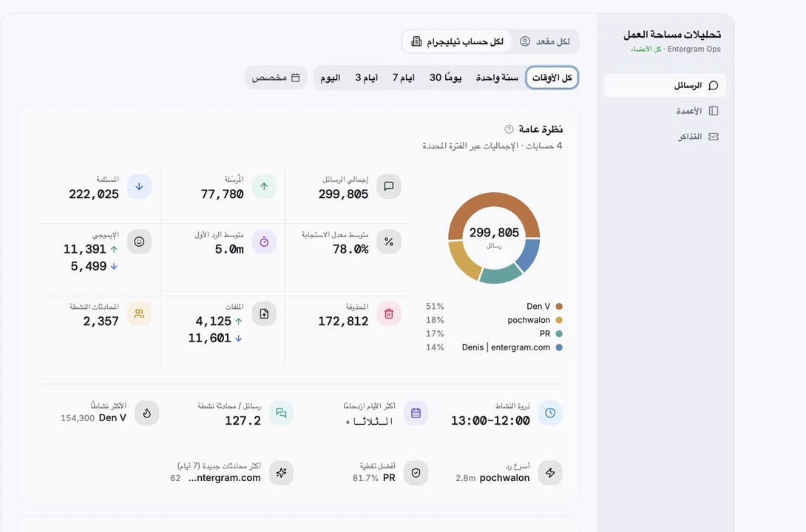
Task: Click the Den V most active name
Action: pyautogui.click(x=112, y=418)
